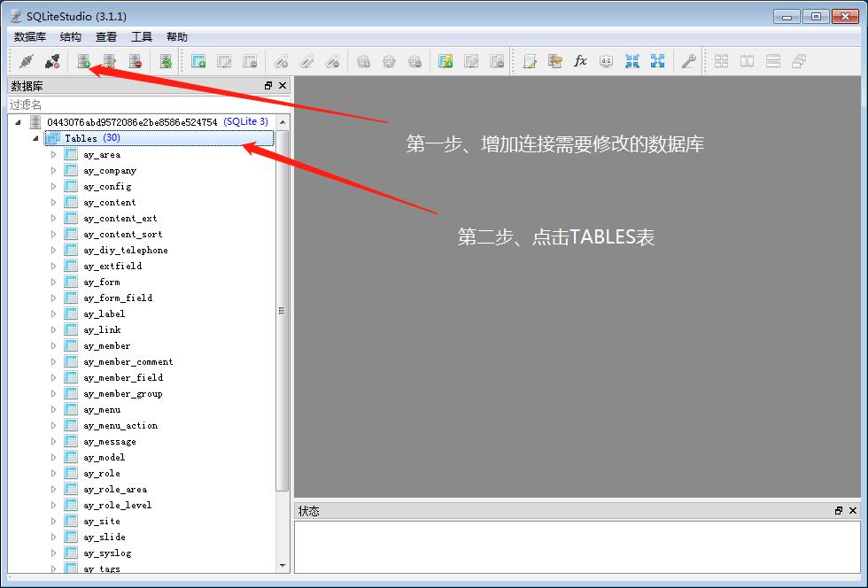Expand the ay_content table node
The image size is (868, 588).
coord(54,203)
